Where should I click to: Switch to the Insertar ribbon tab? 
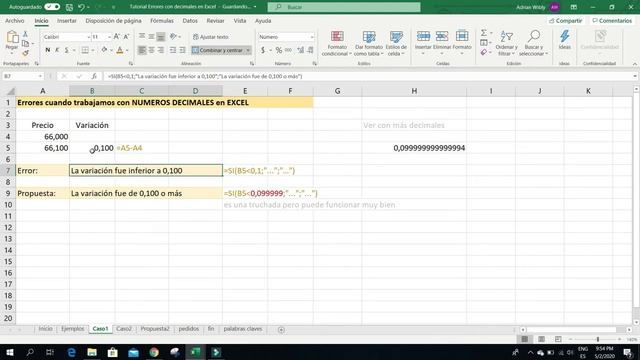67,20
